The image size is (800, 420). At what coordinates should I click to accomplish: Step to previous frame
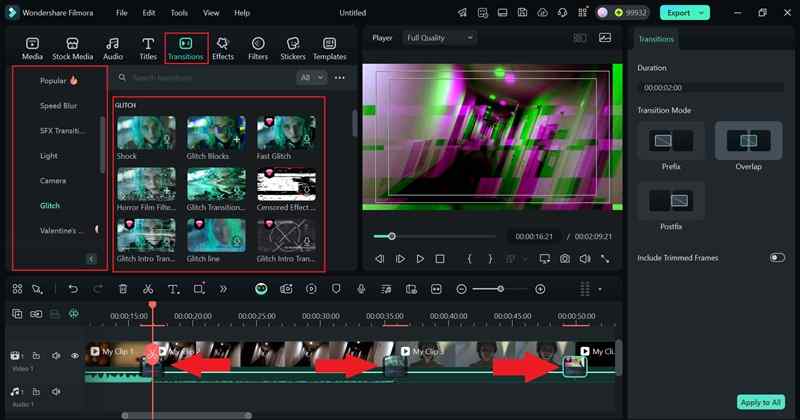click(x=380, y=259)
